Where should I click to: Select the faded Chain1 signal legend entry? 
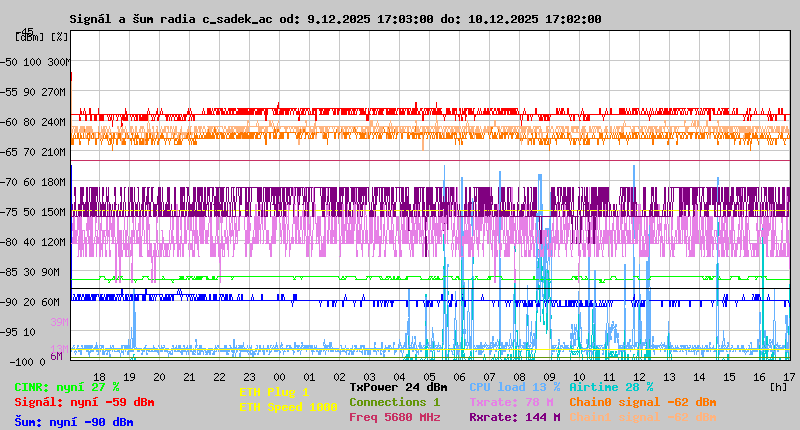click(x=643, y=417)
